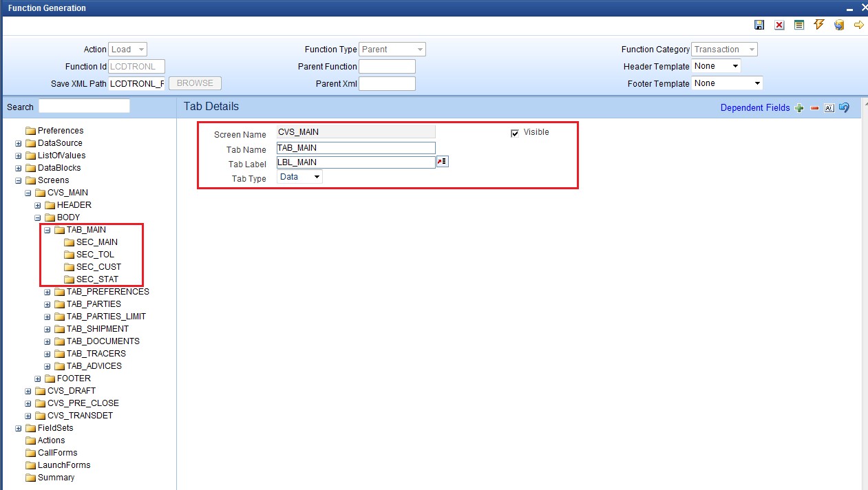Click the Tab Label input field

tap(356, 162)
